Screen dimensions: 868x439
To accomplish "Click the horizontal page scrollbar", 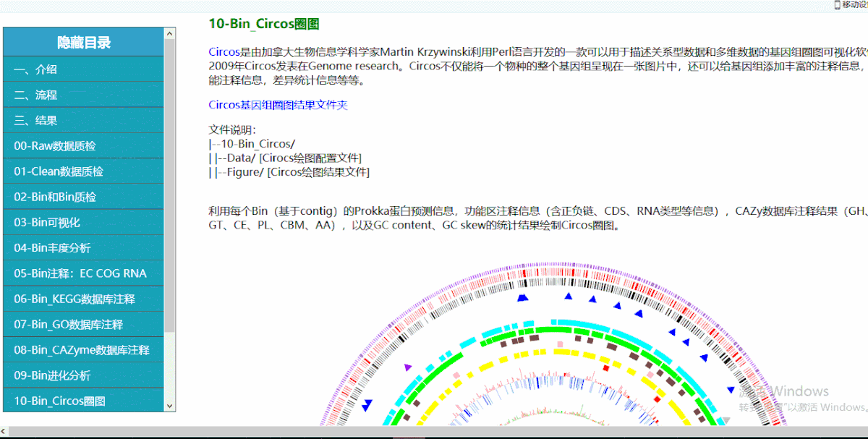I will click(x=434, y=432).
